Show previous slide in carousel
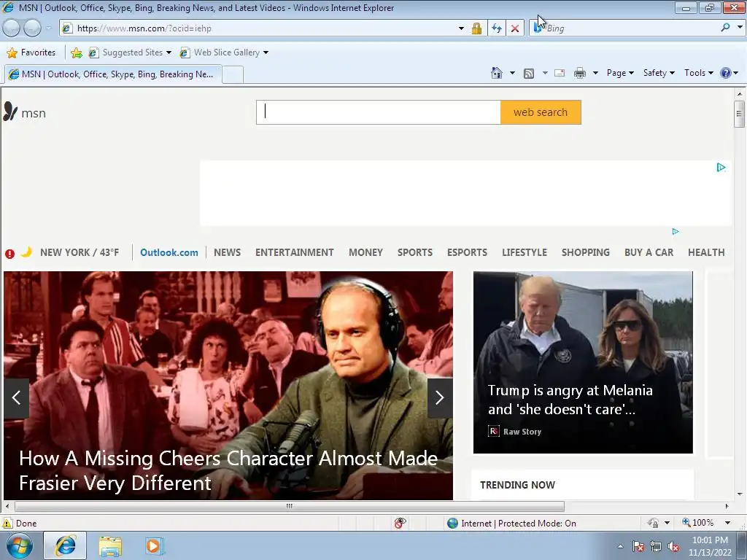Image resolution: width=747 pixels, height=560 pixels. (x=16, y=397)
